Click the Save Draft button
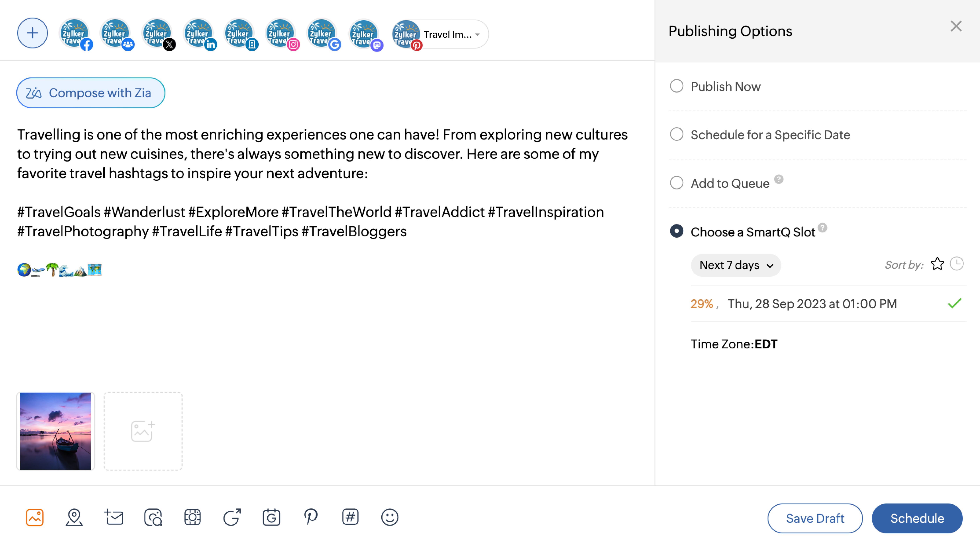The width and height of the screenshot is (980, 551). pos(815,518)
